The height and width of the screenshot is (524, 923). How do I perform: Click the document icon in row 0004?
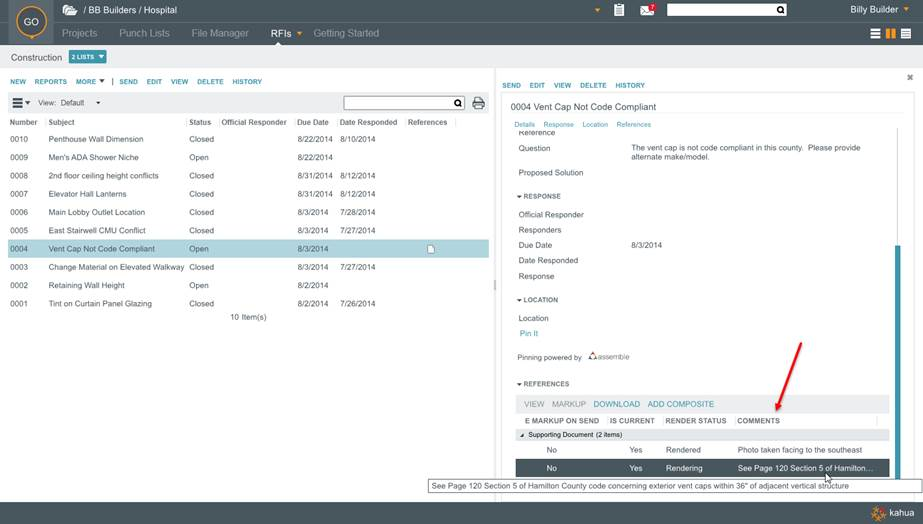[x=431, y=249]
